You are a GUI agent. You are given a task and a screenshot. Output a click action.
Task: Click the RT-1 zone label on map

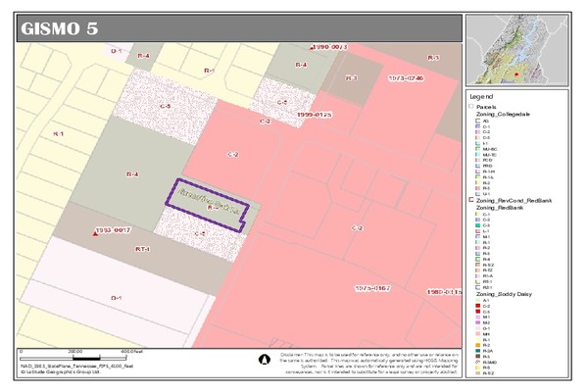(x=142, y=249)
